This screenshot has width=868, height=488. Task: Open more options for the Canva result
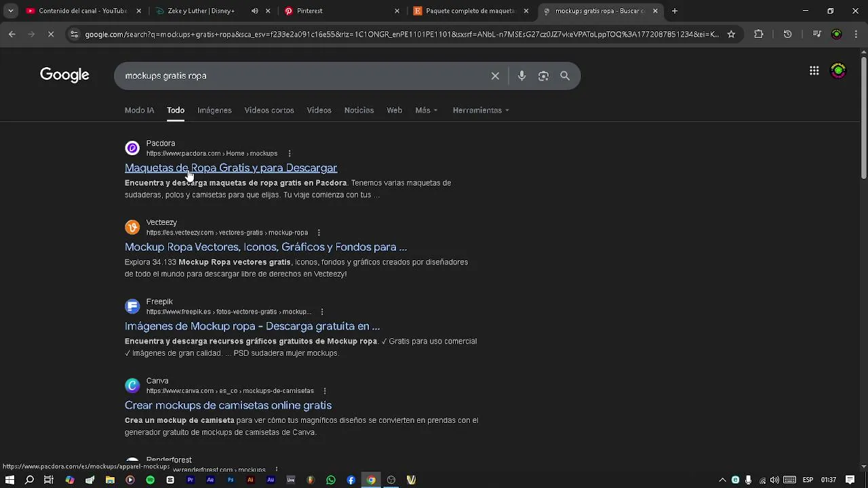pos(325,391)
